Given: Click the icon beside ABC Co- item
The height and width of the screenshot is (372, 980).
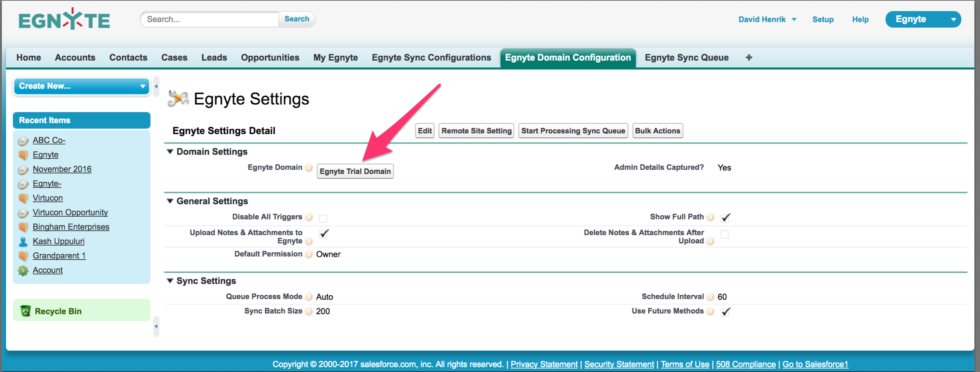Looking at the screenshot, I should tap(23, 141).
